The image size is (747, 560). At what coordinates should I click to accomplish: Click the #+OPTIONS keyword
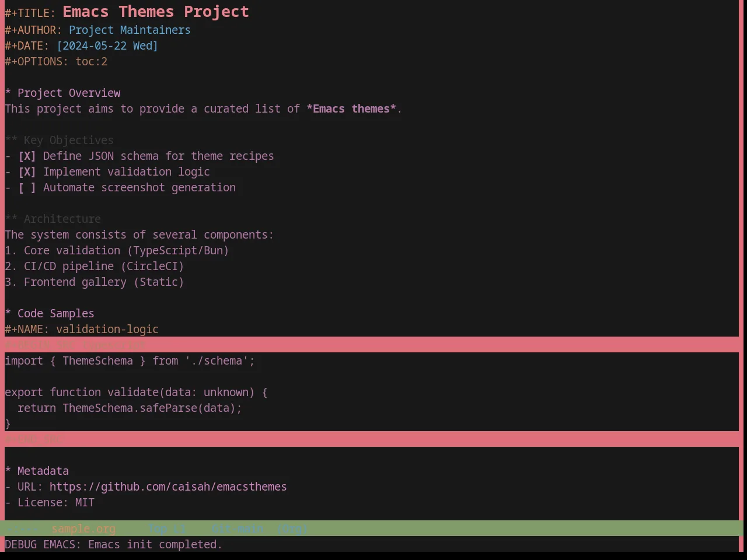[x=37, y=61]
